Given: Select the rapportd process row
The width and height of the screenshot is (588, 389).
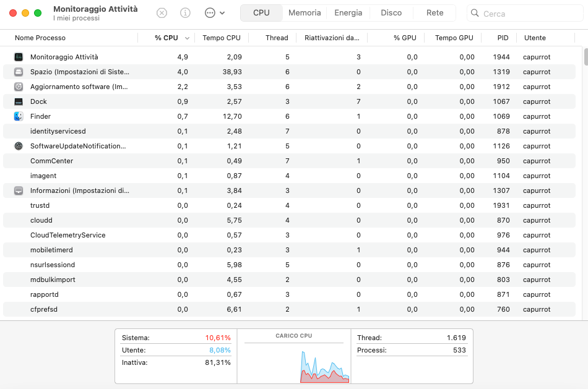Looking at the screenshot, I should (289, 294).
